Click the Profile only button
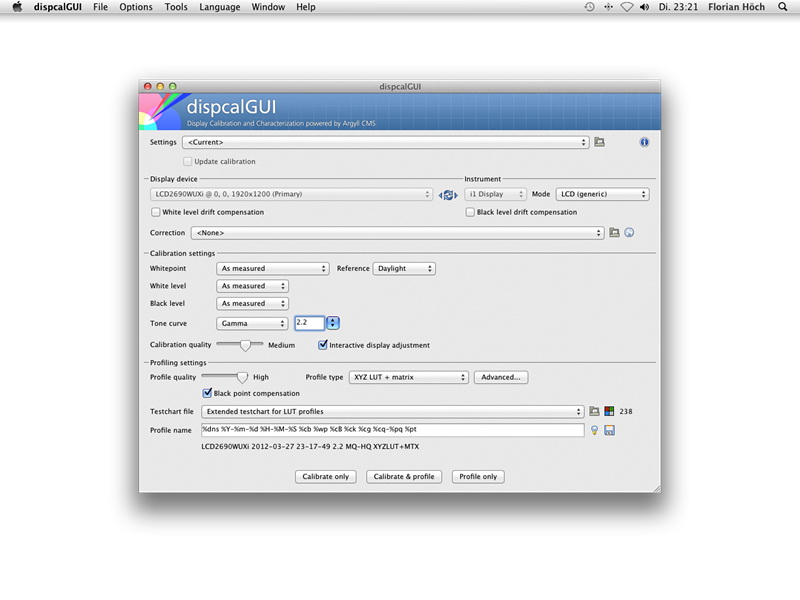This screenshot has width=800, height=600. [478, 477]
